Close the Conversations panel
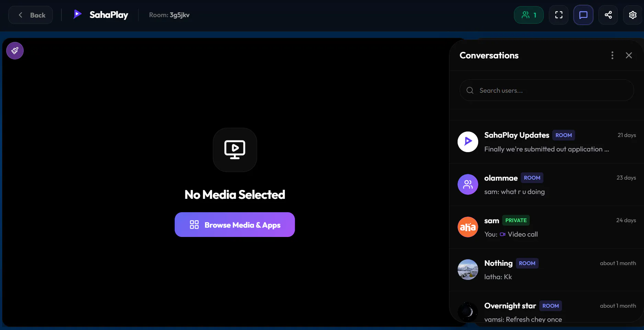Screen dimensions: 644x330 629,55
